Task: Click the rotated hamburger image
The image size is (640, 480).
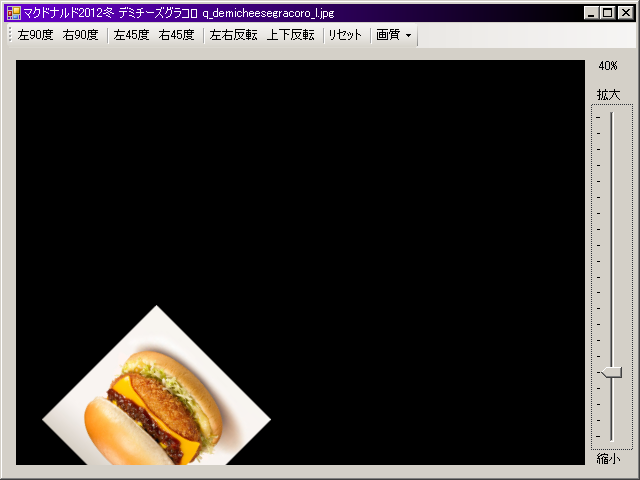Action: [x=156, y=385]
